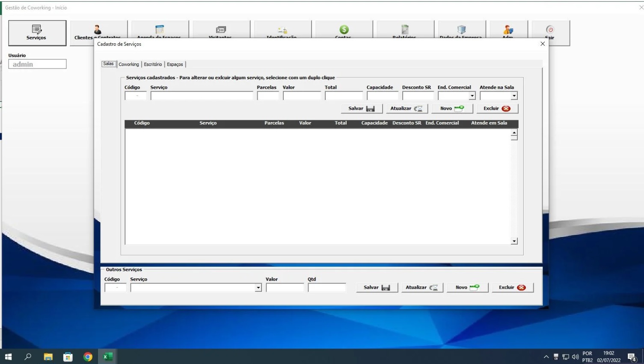This screenshot has height=364, width=644.
Task: Open Windows taskbar search
Action: coord(28,357)
